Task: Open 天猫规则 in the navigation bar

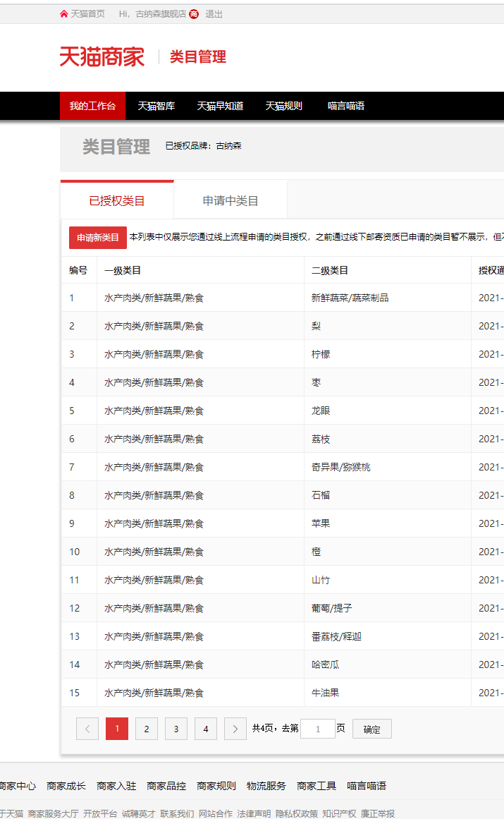Action: [x=284, y=106]
